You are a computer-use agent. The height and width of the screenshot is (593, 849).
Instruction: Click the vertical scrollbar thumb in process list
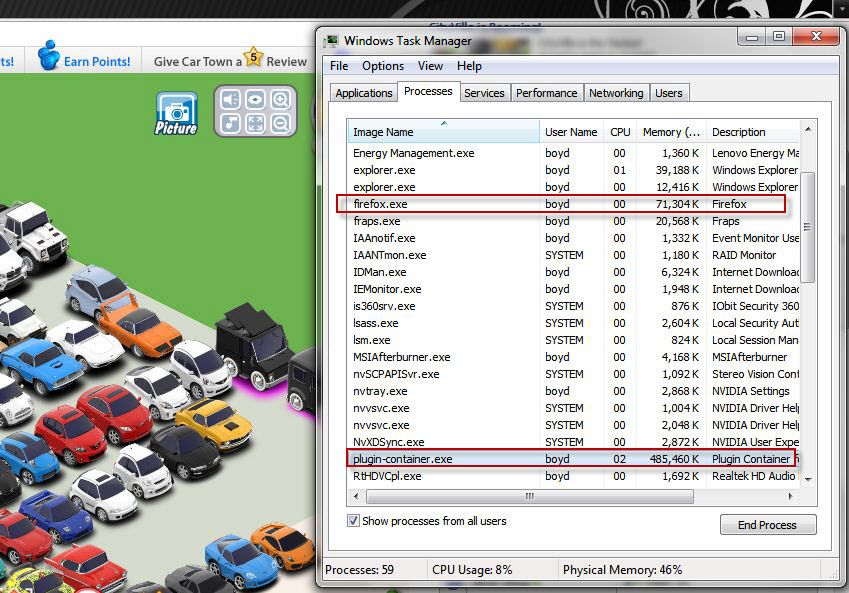808,227
